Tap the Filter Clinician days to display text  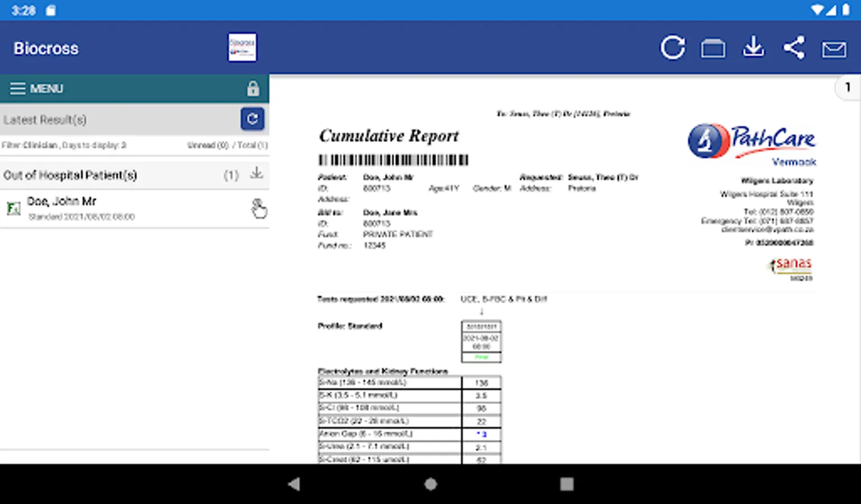click(64, 145)
